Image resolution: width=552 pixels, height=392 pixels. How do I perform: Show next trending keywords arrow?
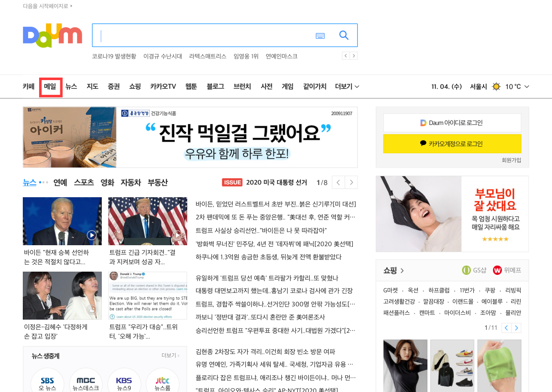[354, 56]
